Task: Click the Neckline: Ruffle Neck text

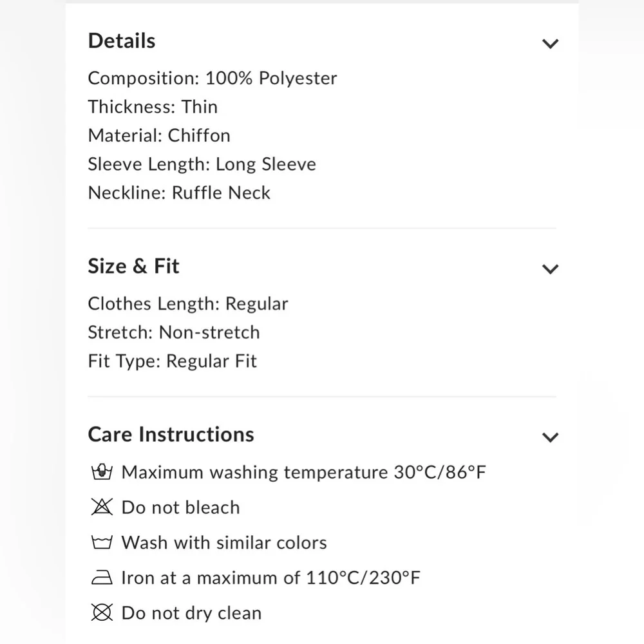Action: click(179, 193)
